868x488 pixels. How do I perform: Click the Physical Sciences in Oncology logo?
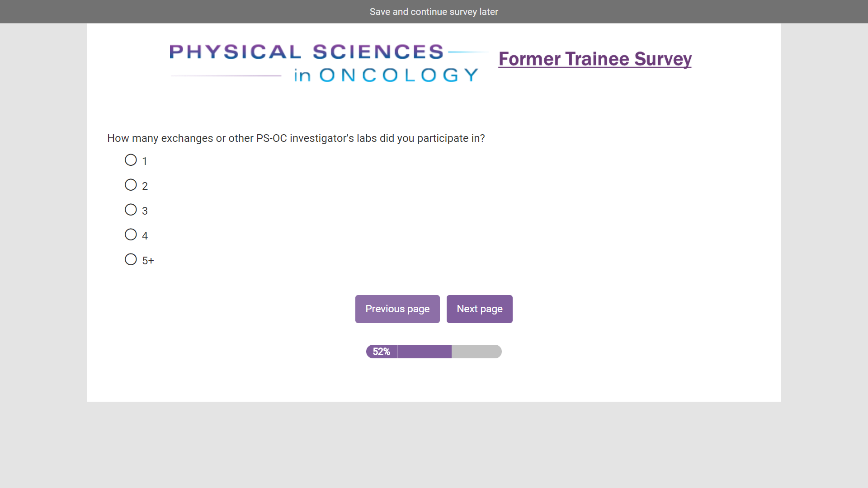[325, 63]
